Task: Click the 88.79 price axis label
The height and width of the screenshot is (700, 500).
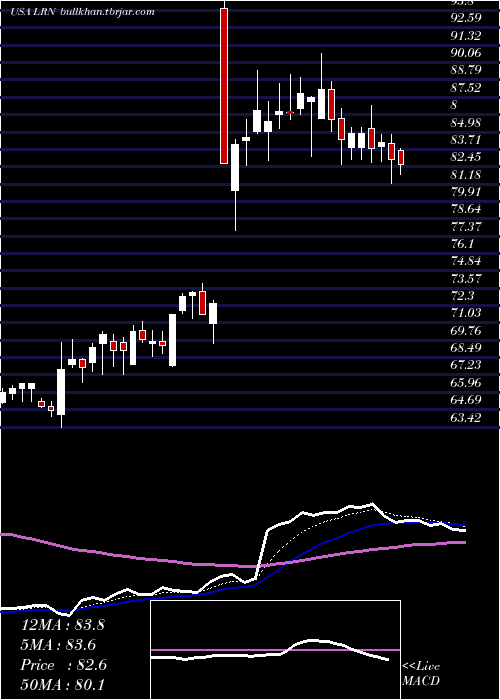Action: pos(467,70)
